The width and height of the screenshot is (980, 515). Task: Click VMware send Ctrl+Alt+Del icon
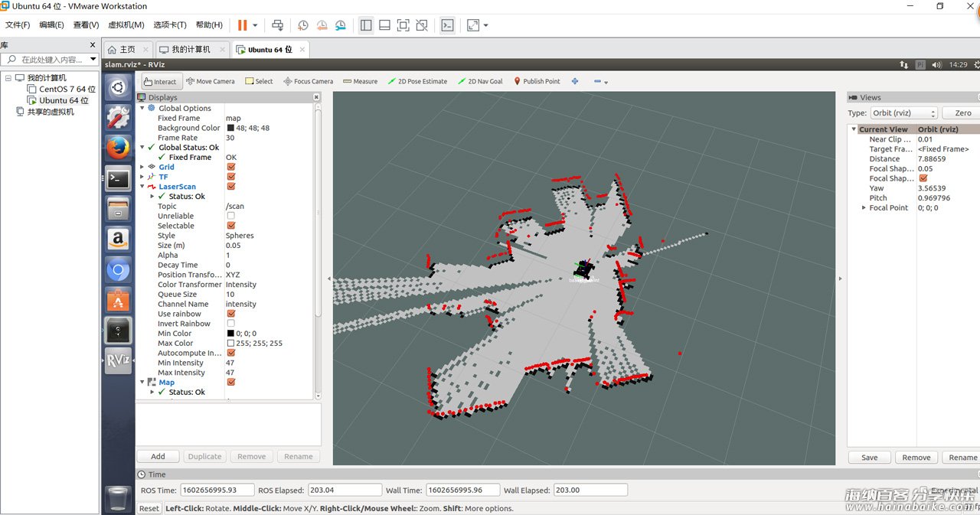coord(277,25)
